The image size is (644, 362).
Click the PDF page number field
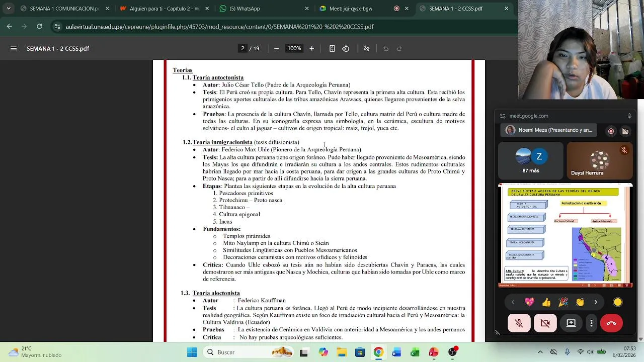tap(243, 49)
